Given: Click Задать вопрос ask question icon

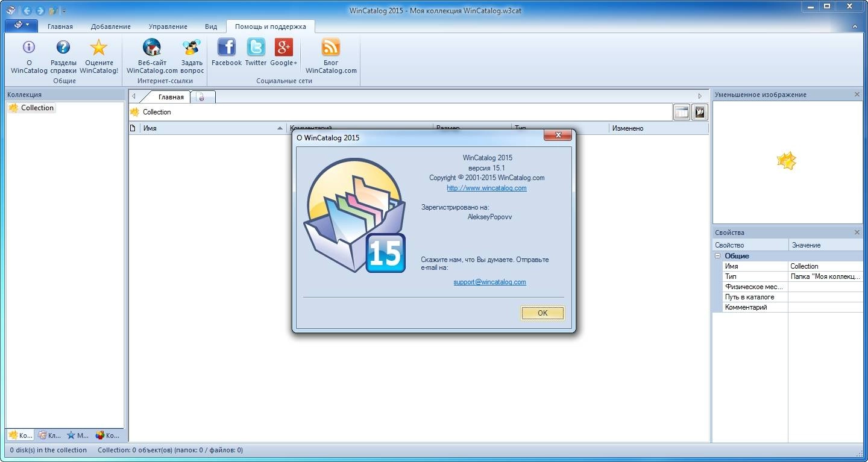Looking at the screenshot, I should [x=192, y=56].
